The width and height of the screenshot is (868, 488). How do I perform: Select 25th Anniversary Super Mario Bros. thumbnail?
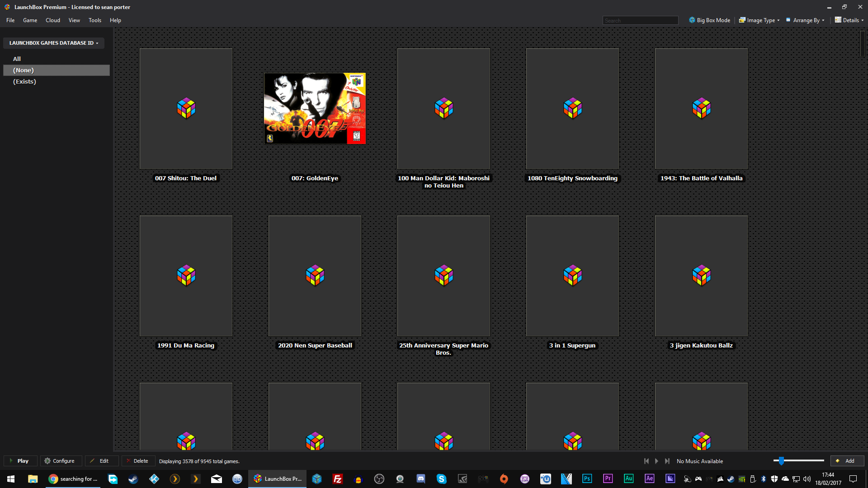[x=443, y=276]
